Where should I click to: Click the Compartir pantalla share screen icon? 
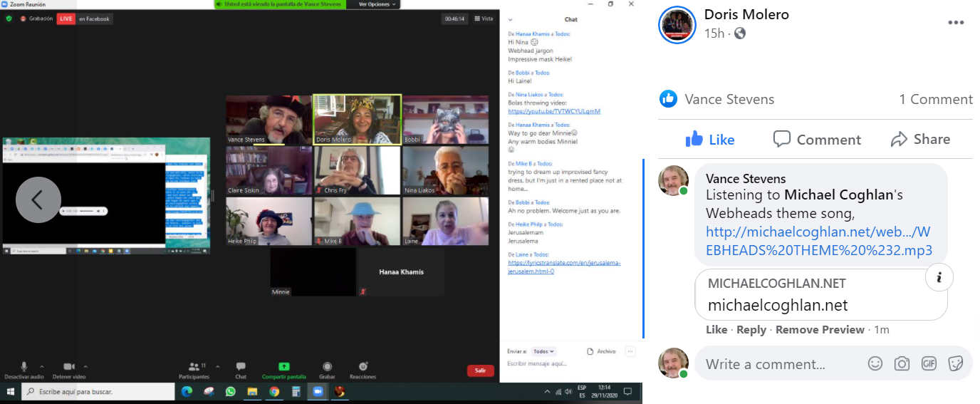[284, 366]
